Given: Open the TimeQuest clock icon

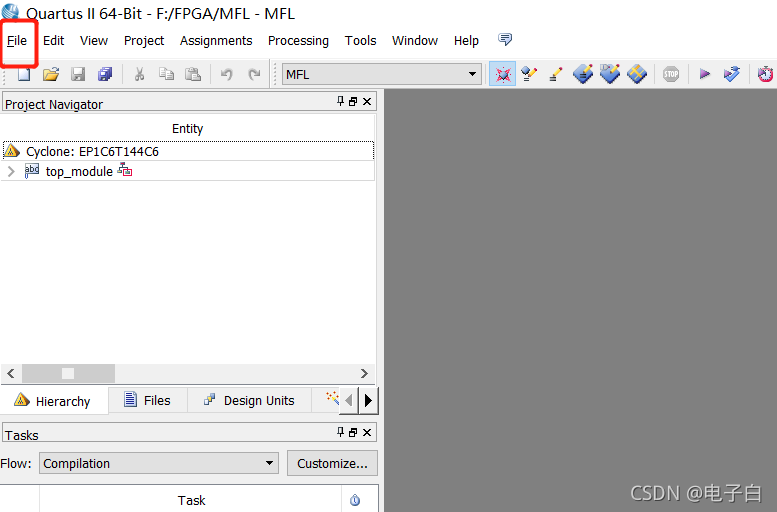Looking at the screenshot, I should pos(766,74).
